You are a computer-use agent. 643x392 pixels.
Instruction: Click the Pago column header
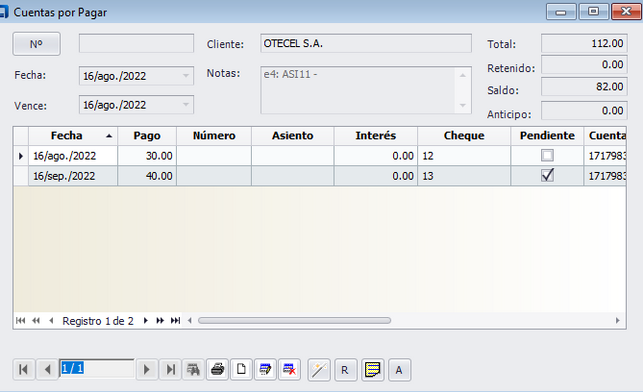147,136
